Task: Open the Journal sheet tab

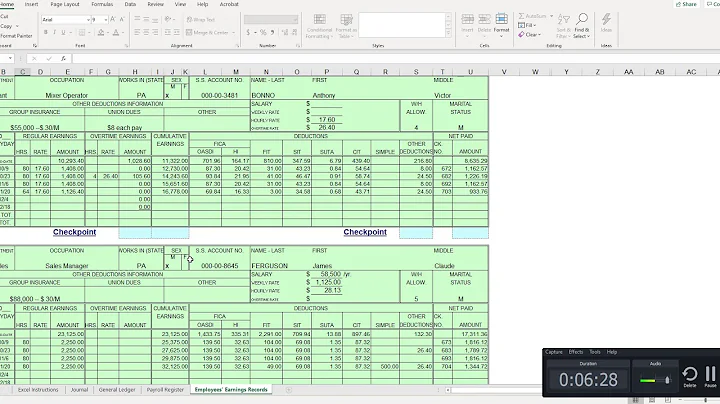Action: (79, 390)
